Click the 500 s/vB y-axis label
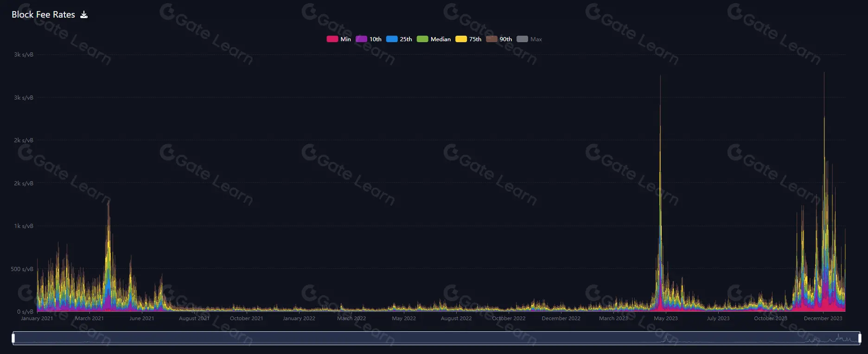This screenshot has height=354, width=868. (22, 269)
